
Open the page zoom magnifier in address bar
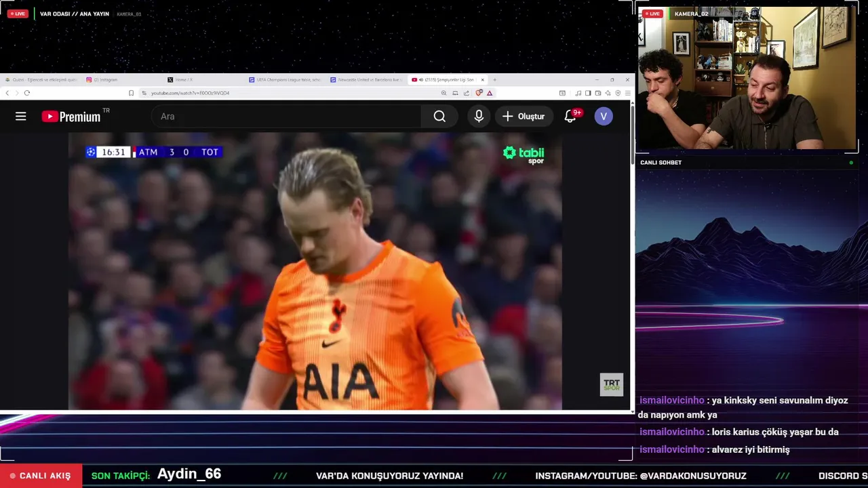click(444, 93)
